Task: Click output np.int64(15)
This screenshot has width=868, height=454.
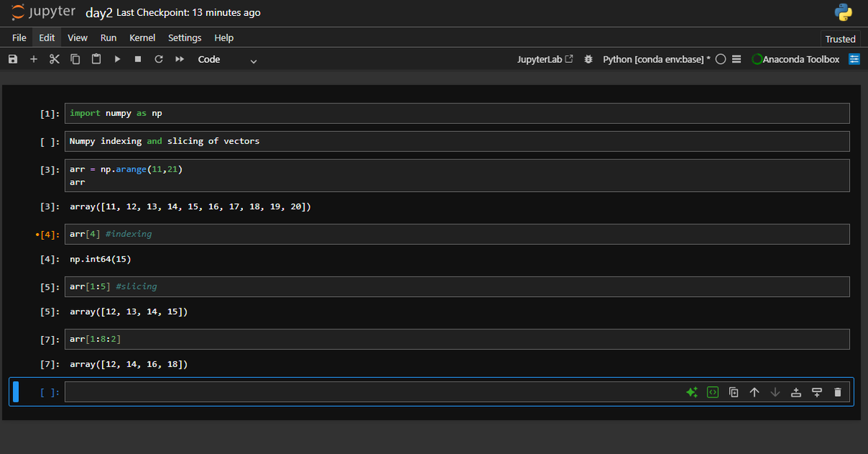Action: (100, 259)
